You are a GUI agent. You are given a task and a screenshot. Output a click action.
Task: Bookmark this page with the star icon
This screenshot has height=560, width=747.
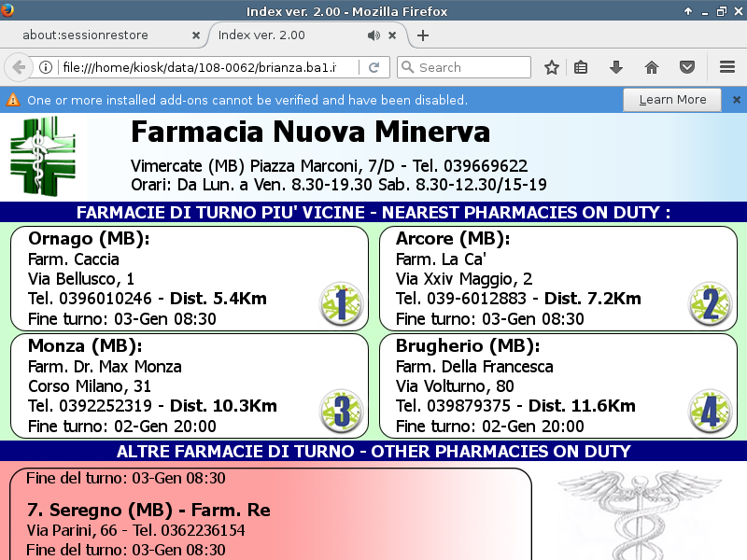(x=552, y=67)
